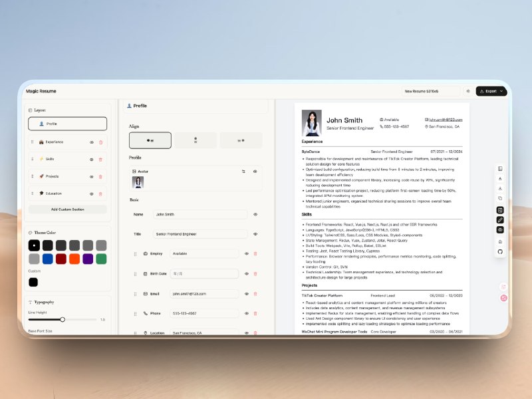Toggle visibility of the Skills section

coord(92,159)
